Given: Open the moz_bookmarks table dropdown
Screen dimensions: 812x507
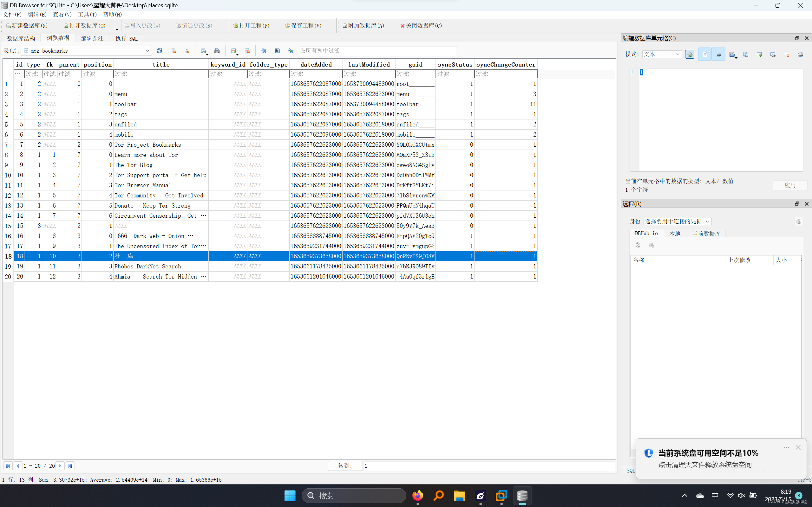Looking at the screenshot, I should tap(147, 51).
